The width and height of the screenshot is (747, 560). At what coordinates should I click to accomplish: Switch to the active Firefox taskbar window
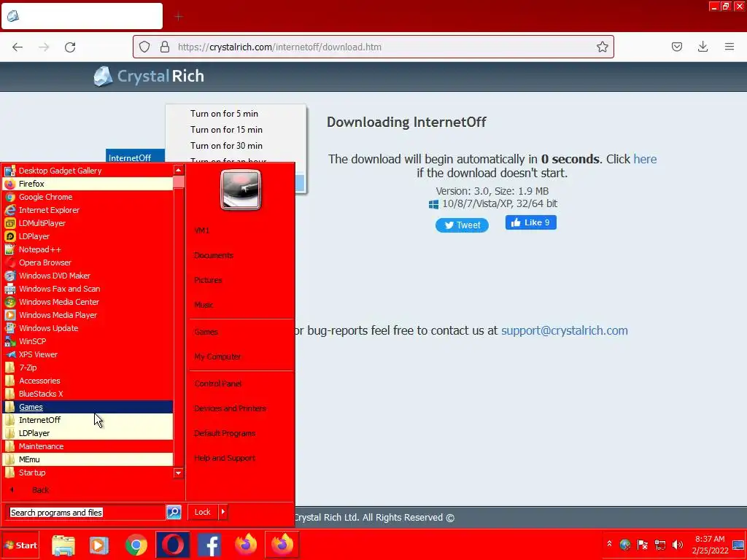282,545
